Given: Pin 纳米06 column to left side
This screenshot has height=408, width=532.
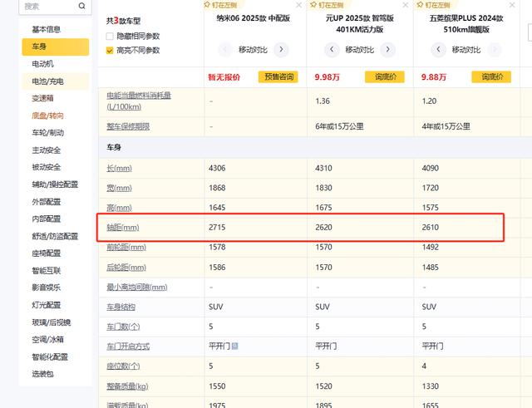Looking at the screenshot, I should point(220,5).
